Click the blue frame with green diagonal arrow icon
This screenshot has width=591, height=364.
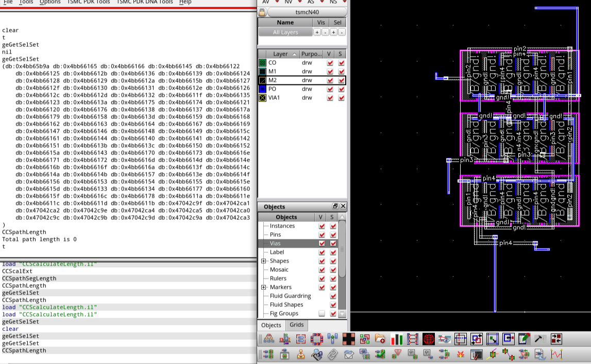point(492,339)
